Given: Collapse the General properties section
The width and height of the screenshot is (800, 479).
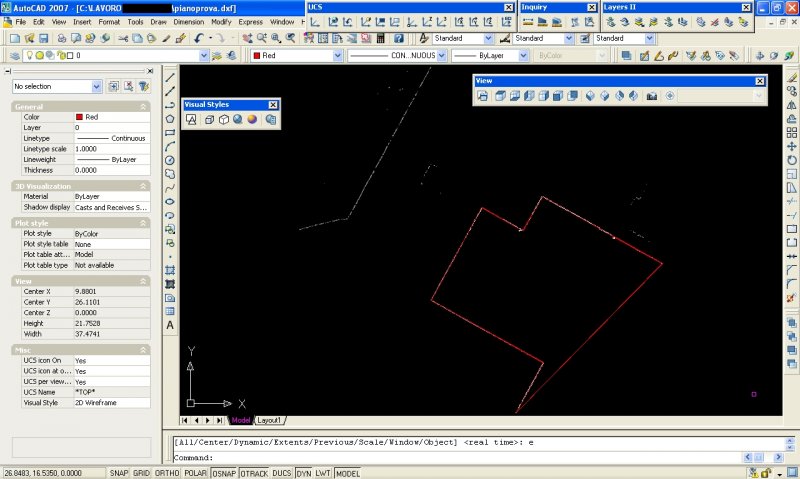Looking at the screenshot, I should point(143,107).
